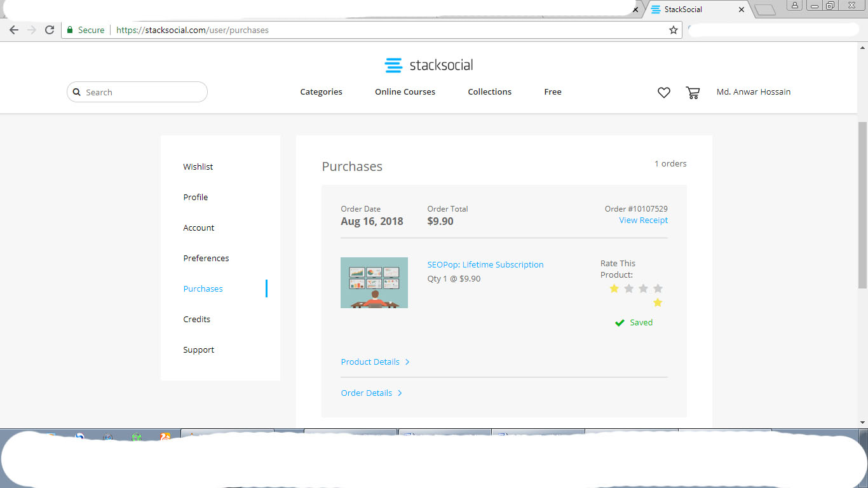This screenshot has height=488, width=868.
Task: Open the Categories navigation menu
Action: pyautogui.click(x=321, y=91)
